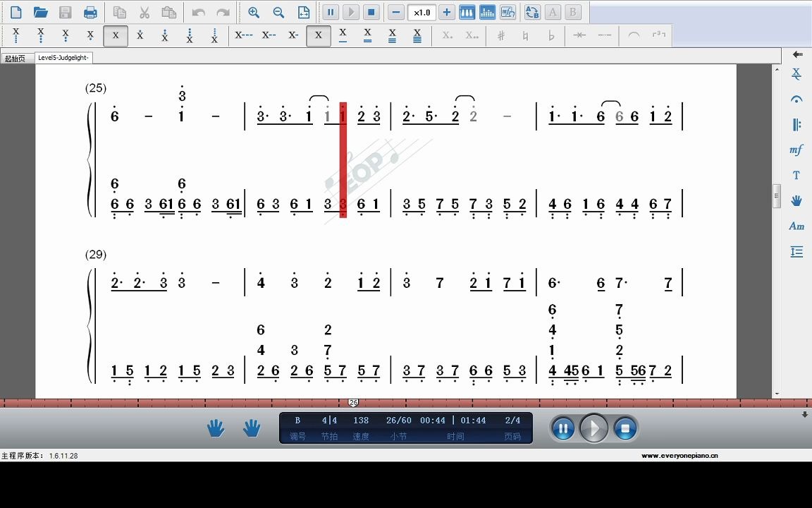The width and height of the screenshot is (812, 508).
Task: Stop playback from the top toolbar
Action: tap(371, 12)
